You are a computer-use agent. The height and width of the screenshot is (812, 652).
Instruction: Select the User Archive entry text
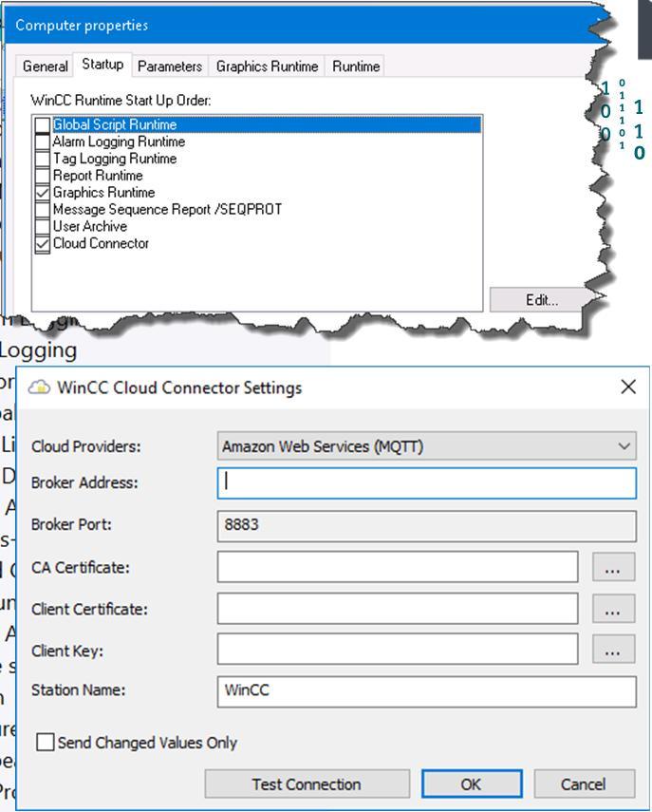tap(90, 227)
